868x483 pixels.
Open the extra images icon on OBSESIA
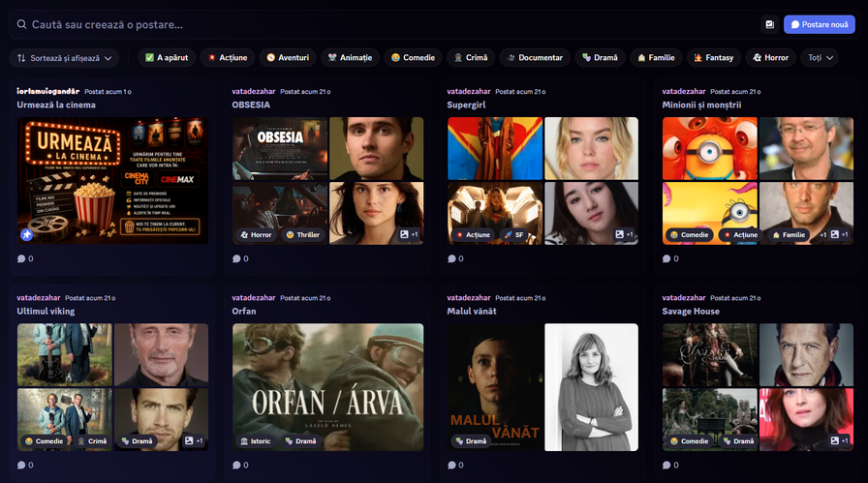[409, 234]
